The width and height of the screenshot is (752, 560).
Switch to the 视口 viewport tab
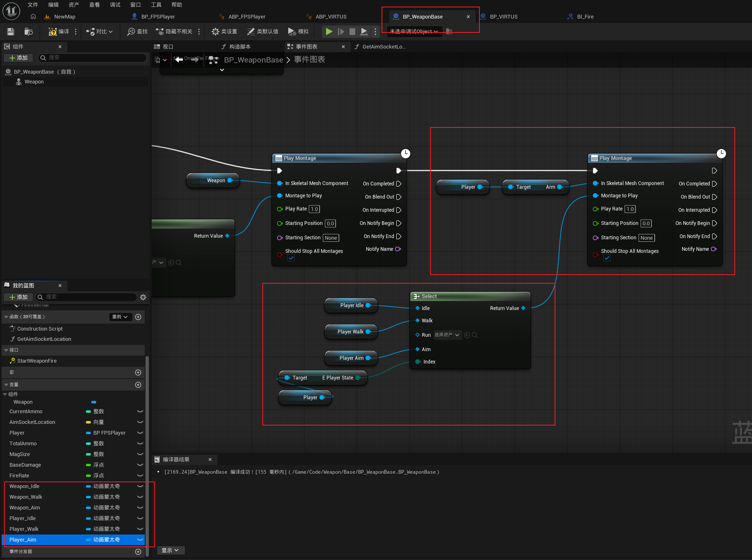tap(164, 47)
